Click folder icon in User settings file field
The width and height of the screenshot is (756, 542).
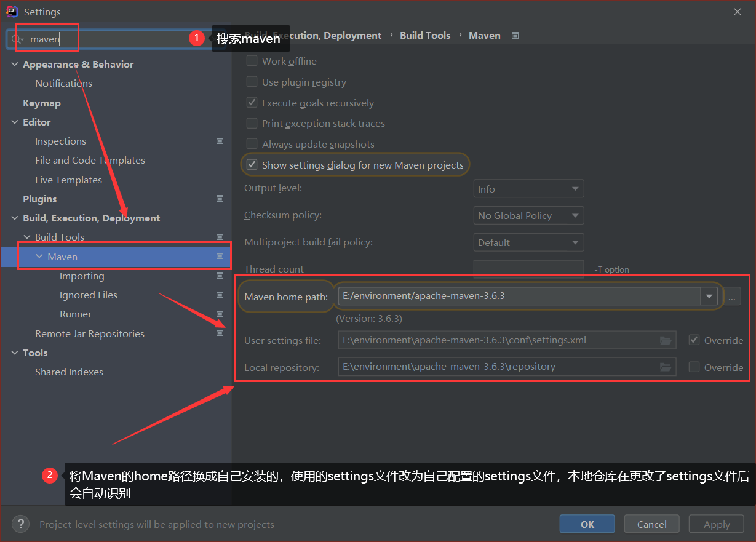tap(665, 340)
